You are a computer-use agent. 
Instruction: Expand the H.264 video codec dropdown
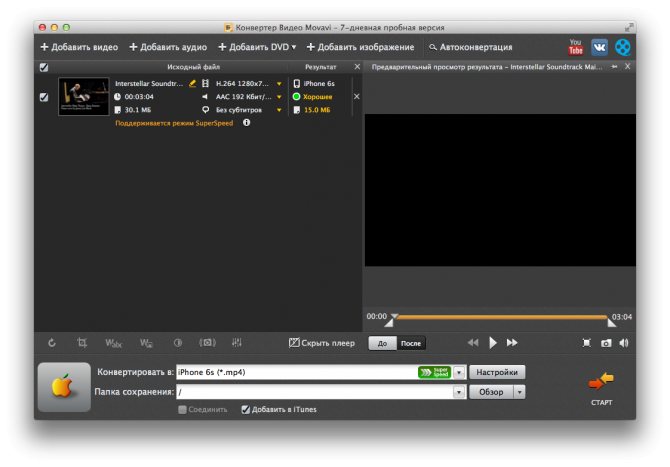tap(279, 84)
